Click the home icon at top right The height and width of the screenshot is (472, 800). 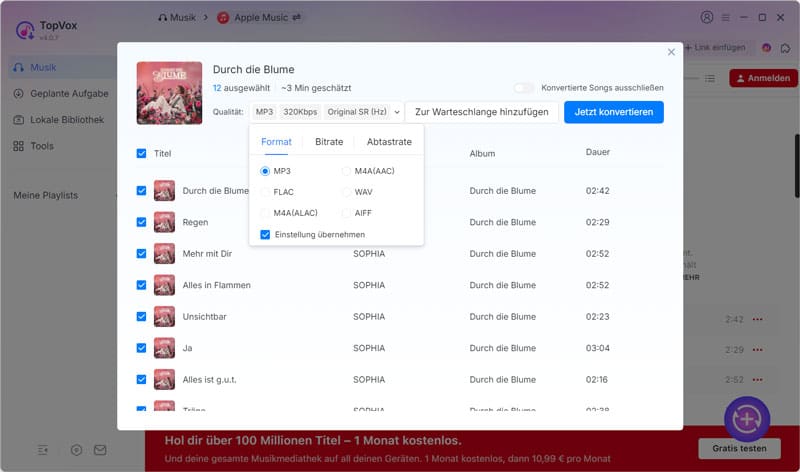coord(785,48)
